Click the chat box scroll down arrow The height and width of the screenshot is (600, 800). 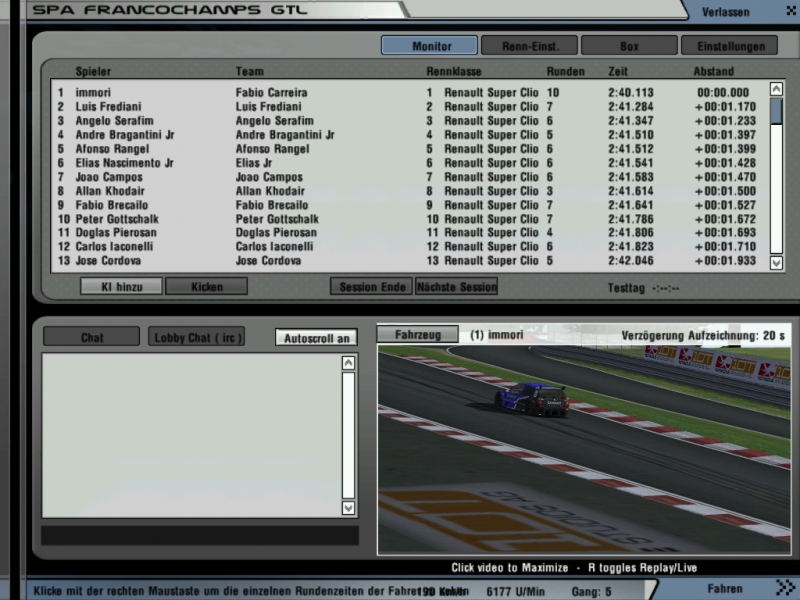(x=348, y=507)
